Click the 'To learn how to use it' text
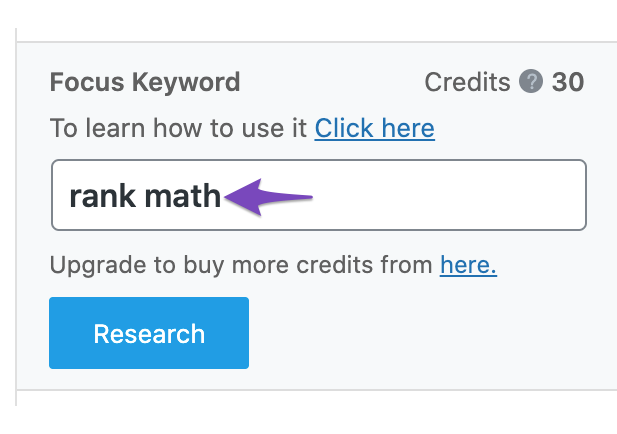 [178, 128]
